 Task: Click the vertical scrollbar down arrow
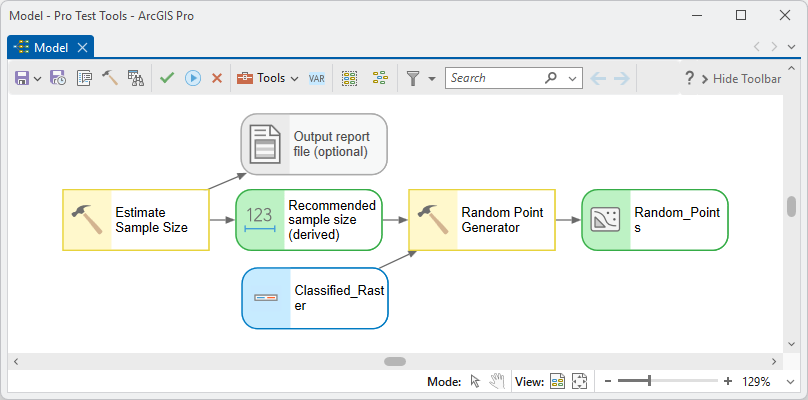pos(792,344)
